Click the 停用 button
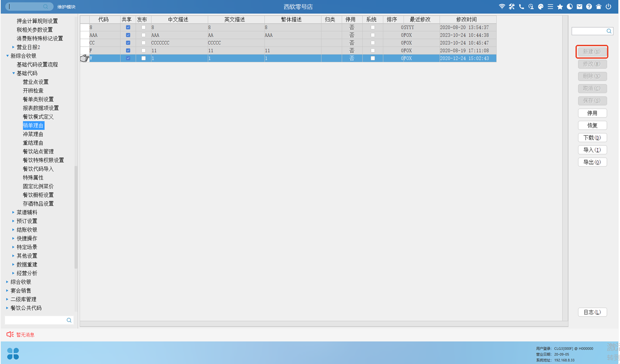 click(592, 113)
